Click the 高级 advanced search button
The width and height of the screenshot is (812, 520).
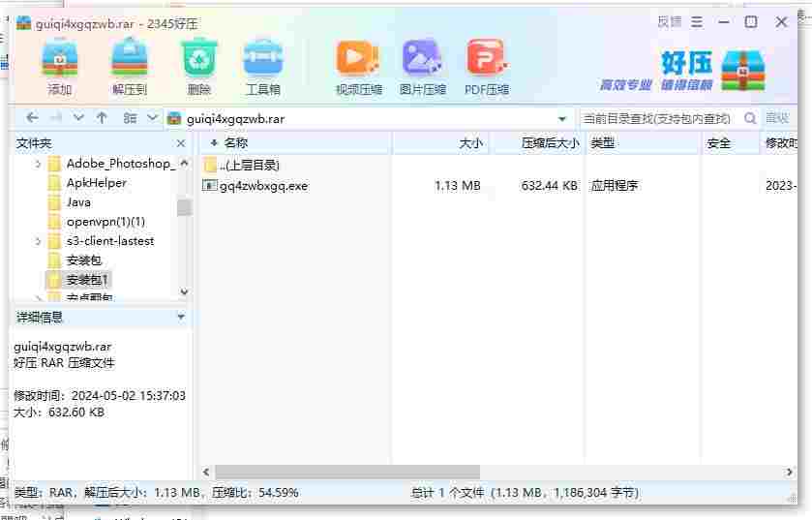pos(777,118)
